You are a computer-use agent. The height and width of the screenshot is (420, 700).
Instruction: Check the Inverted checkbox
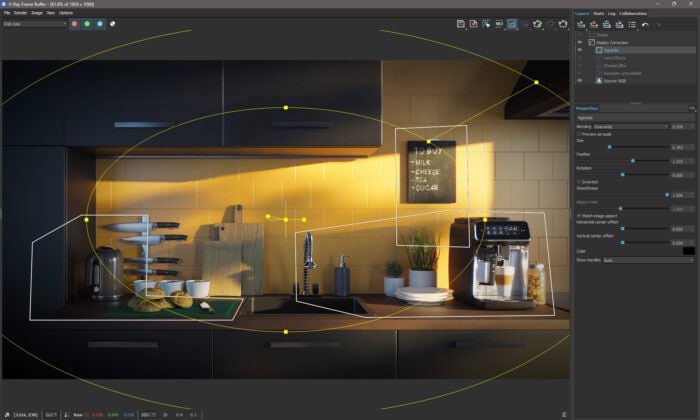[x=580, y=181]
